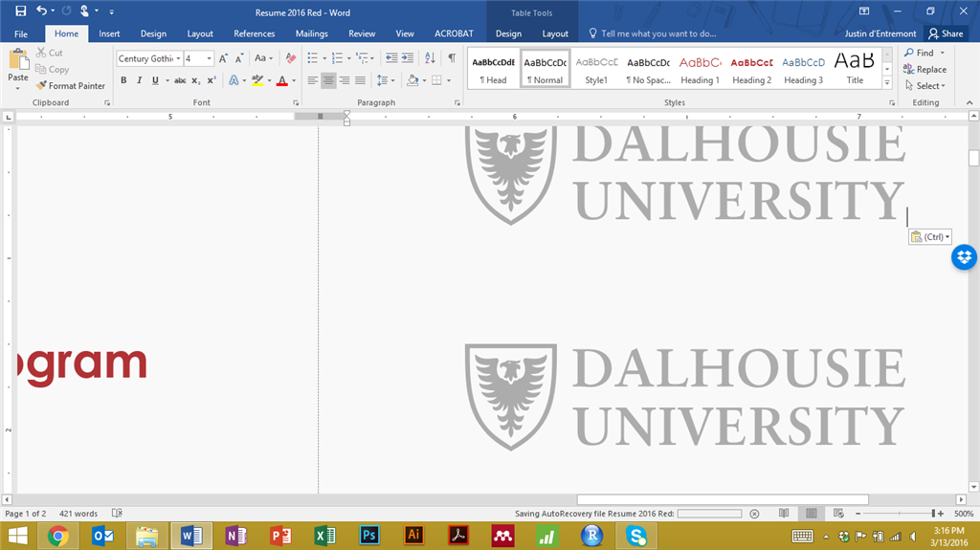Viewport: 980px width, 550px height.
Task: Click the horizontal scrollbar thumb
Action: 723,499
